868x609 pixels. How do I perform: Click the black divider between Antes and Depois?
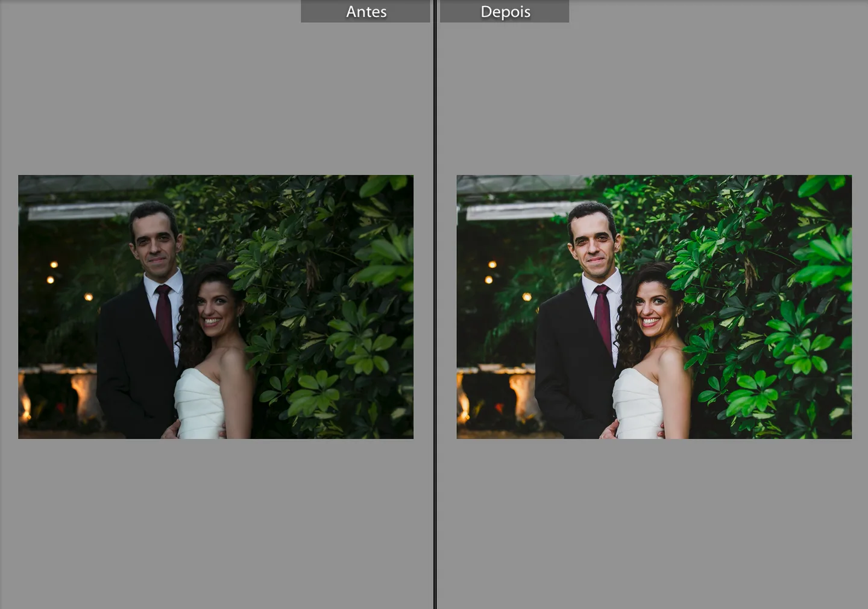point(435,304)
